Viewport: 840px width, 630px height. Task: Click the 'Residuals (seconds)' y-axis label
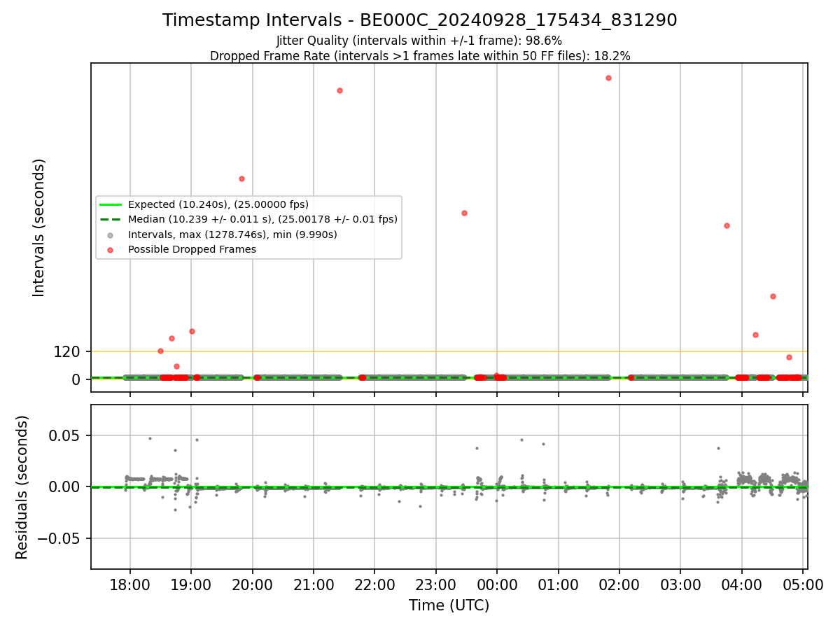tap(22, 487)
